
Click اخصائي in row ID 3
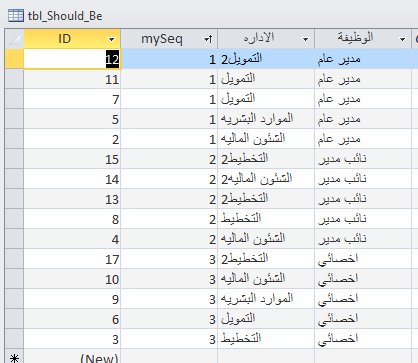[x=338, y=340]
